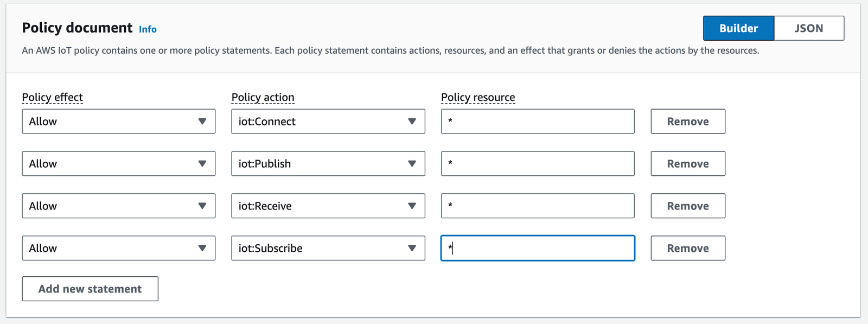Switch to the JSON view

tap(809, 28)
